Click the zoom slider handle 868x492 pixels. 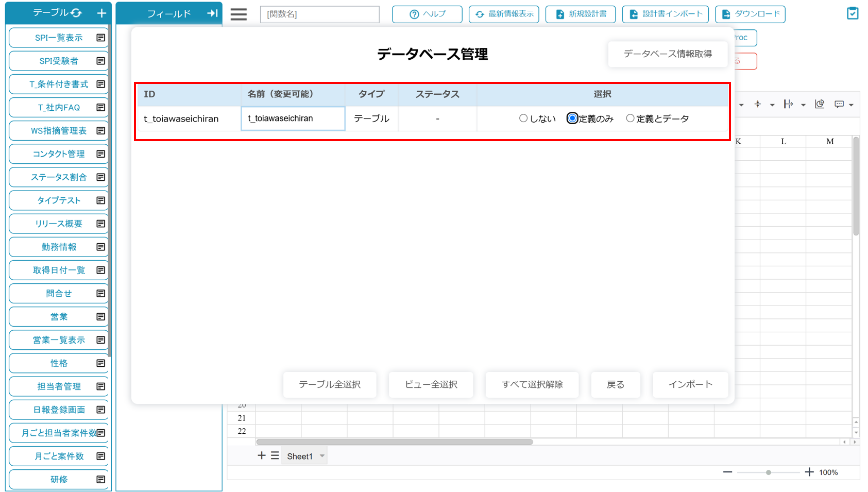tap(768, 472)
